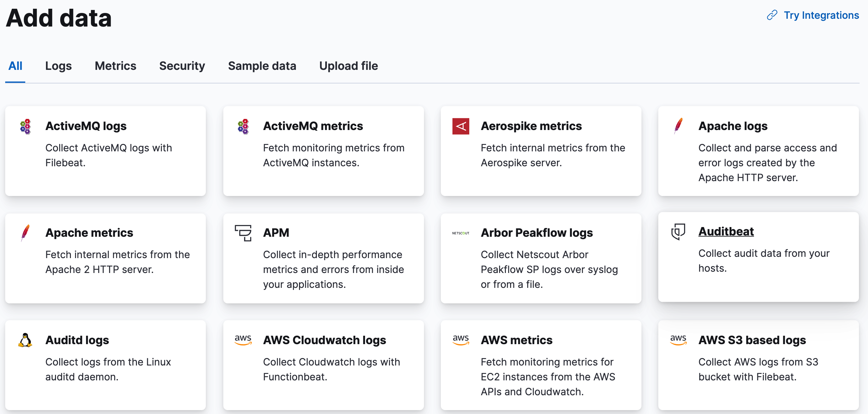This screenshot has width=868, height=414.
Task: Click the AWS icon on AWS S3 based logs
Action: tap(678, 340)
